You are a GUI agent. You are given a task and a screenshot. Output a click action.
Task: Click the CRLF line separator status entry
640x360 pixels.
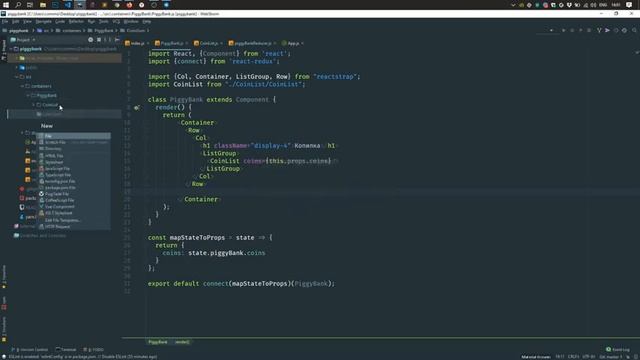click(x=573, y=357)
